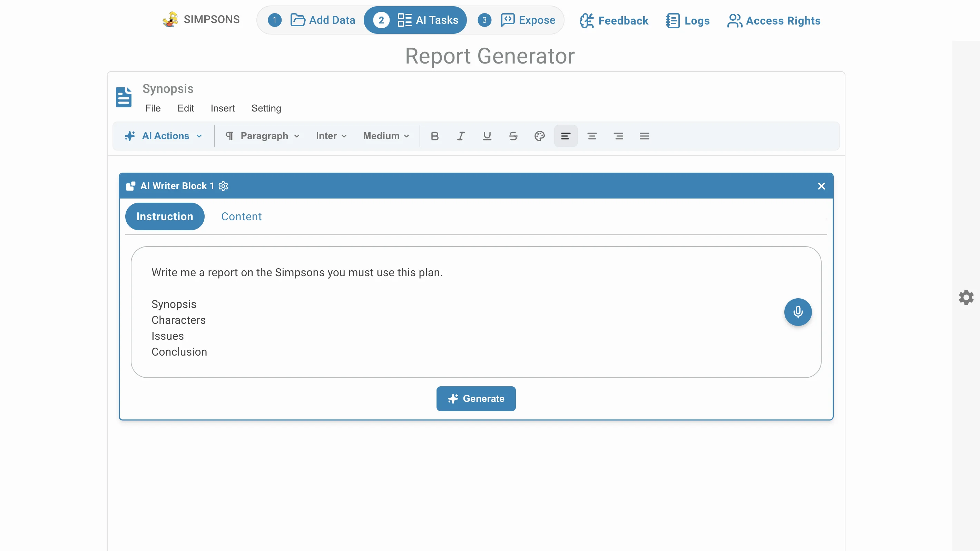Open Access Rights settings

(774, 21)
